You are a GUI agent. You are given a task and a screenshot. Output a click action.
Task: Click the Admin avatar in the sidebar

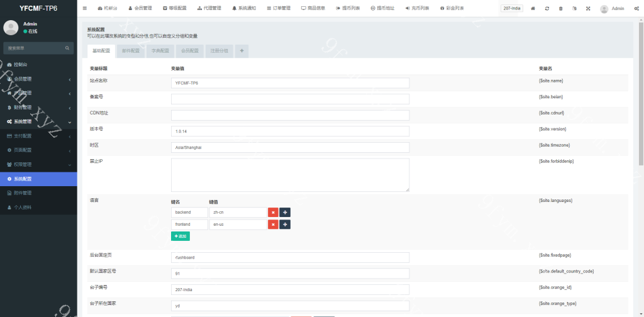(11, 28)
